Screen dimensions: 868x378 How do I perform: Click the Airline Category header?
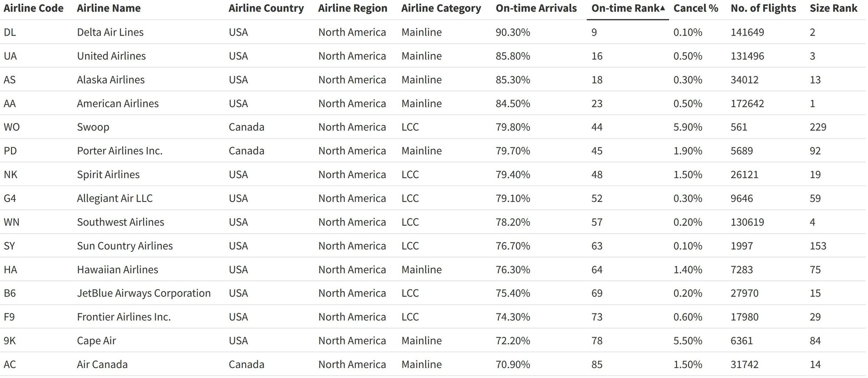click(441, 8)
